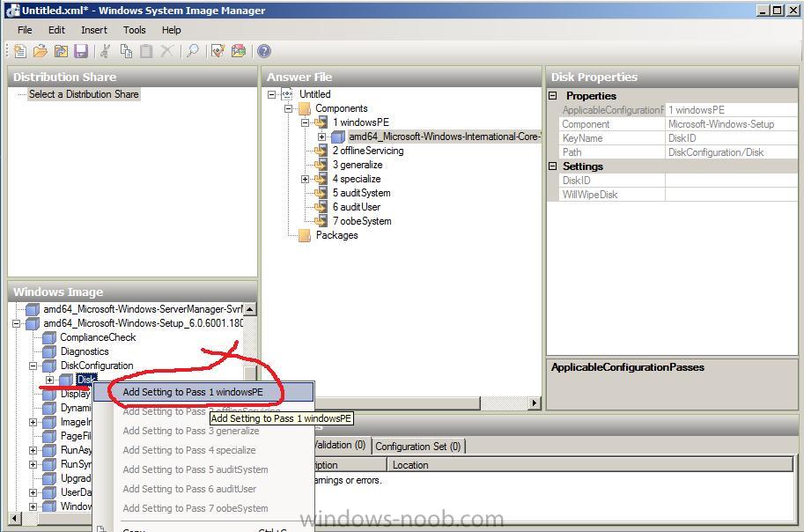Collapse the 1 windowsPE pass
The width and height of the screenshot is (804, 532).
pos(305,122)
